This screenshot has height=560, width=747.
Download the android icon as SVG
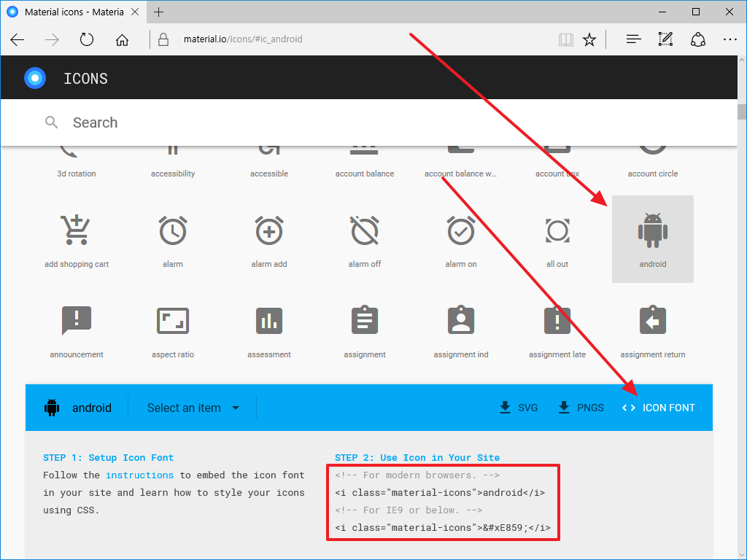click(519, 408)
